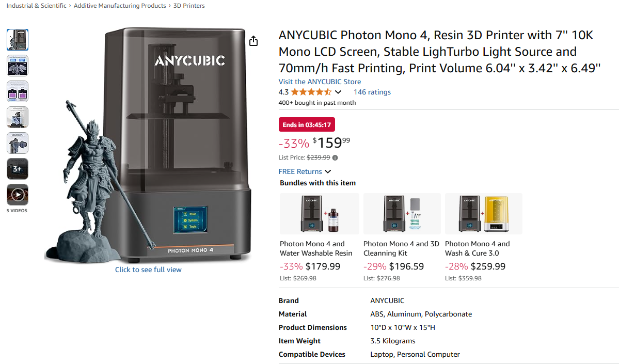Screen dimensions: 619x364
Task: Open the 3+ more images thumbnail
Action: point(18,169)
